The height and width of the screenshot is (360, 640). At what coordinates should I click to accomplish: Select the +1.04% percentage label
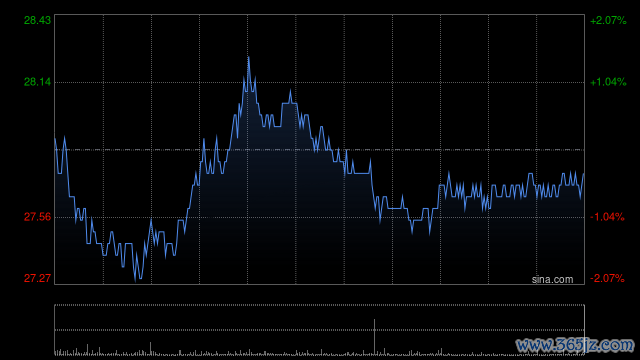click(x=608, y=82)
